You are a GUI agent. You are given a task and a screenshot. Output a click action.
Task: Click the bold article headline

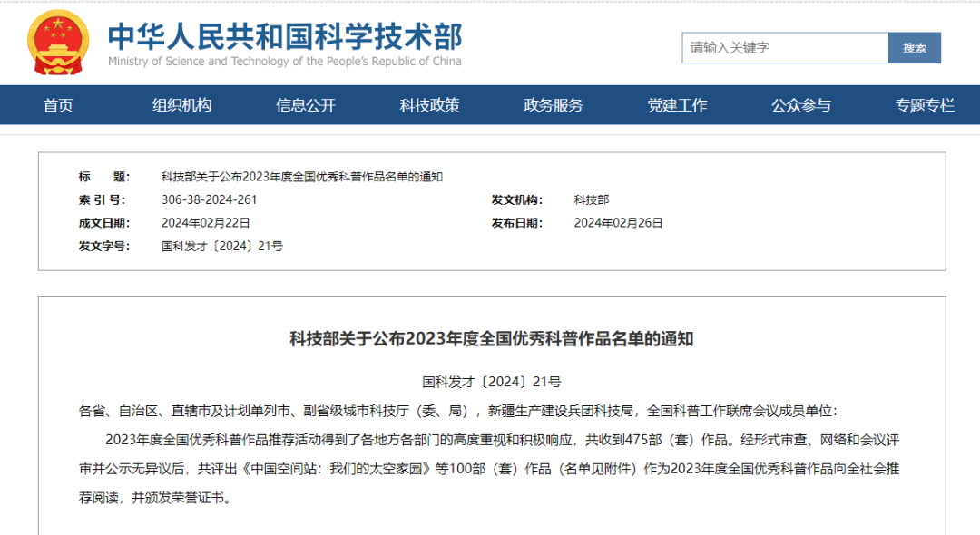[491, 339]
